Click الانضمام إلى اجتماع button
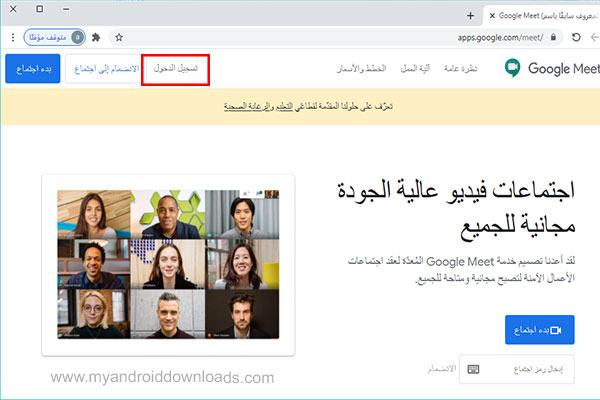The image size is (600, 400). point(103,69)
